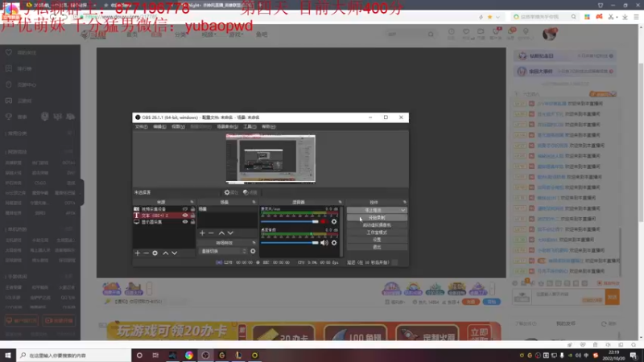Remove selected source with minus icon

(146, 253)
